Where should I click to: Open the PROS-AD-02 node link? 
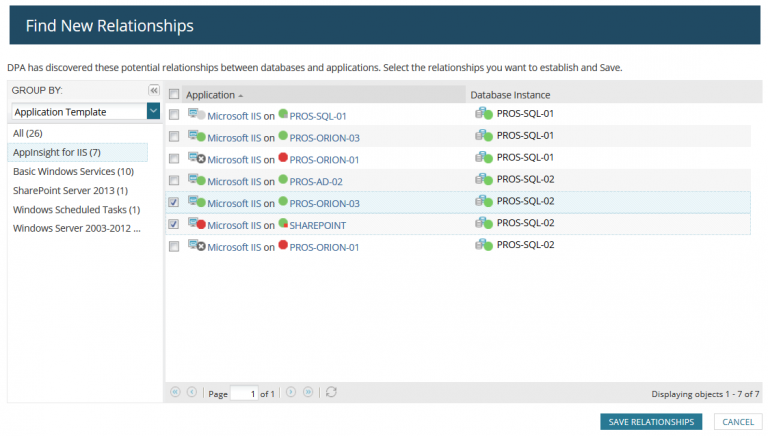point(316,182)
